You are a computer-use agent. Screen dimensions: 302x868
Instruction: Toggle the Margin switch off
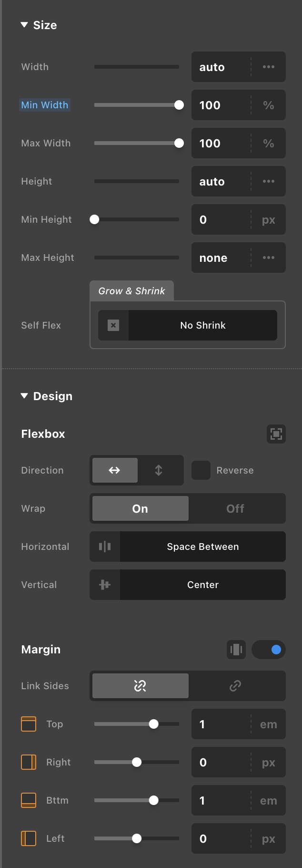click(x=269, y=650)
